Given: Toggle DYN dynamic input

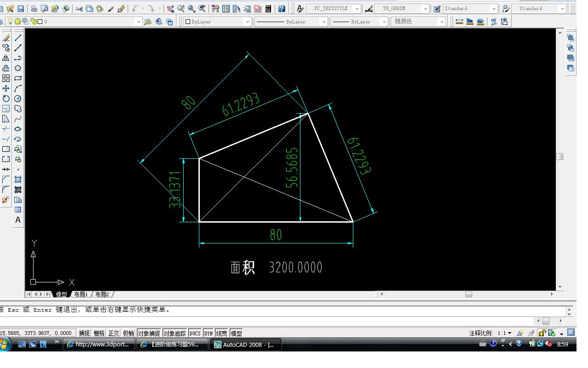Looking at the screenshot, I should pyautogui.click(x=209, y=333).
